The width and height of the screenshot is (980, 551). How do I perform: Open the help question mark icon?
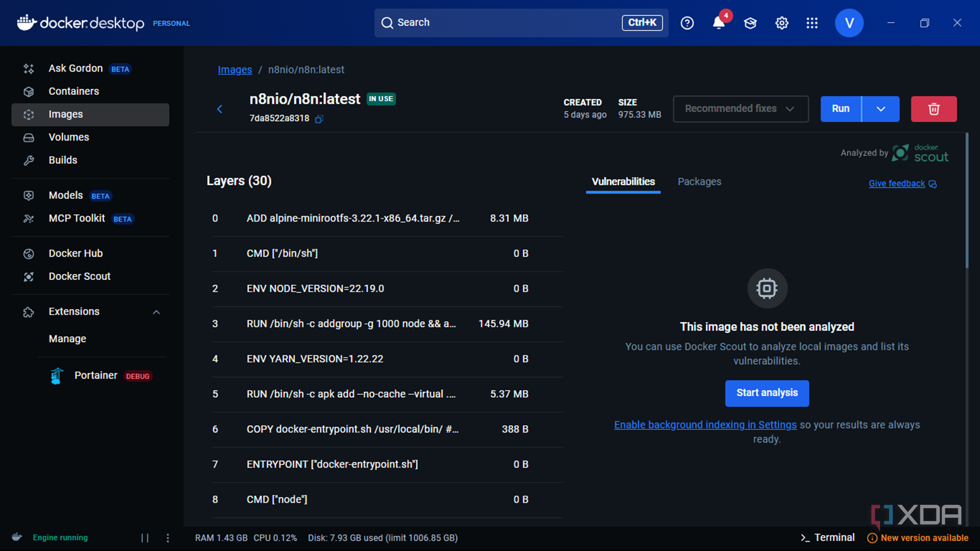687,23
